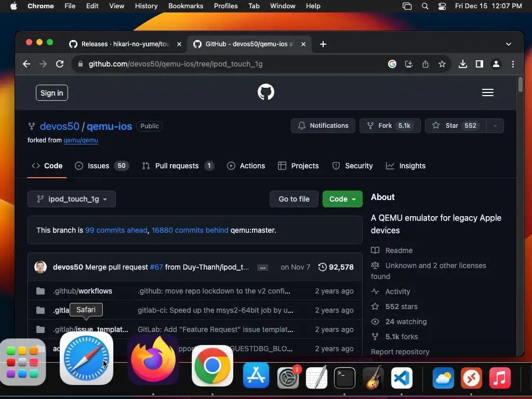Open the green Code dropdown
The height and width of the screenshot is (399, 532).
point(342,199)
